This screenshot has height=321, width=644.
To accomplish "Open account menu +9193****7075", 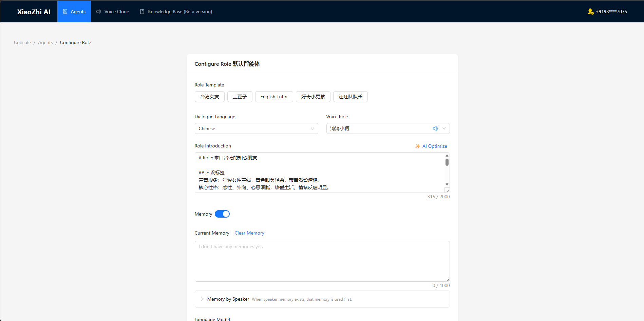I will point(607,12).
